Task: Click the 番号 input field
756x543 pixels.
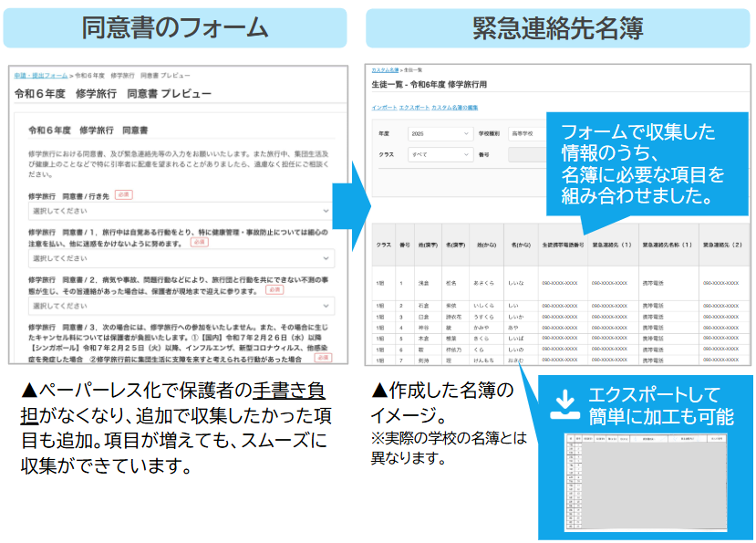Action: pyautogui.click(x=527, y=154)
